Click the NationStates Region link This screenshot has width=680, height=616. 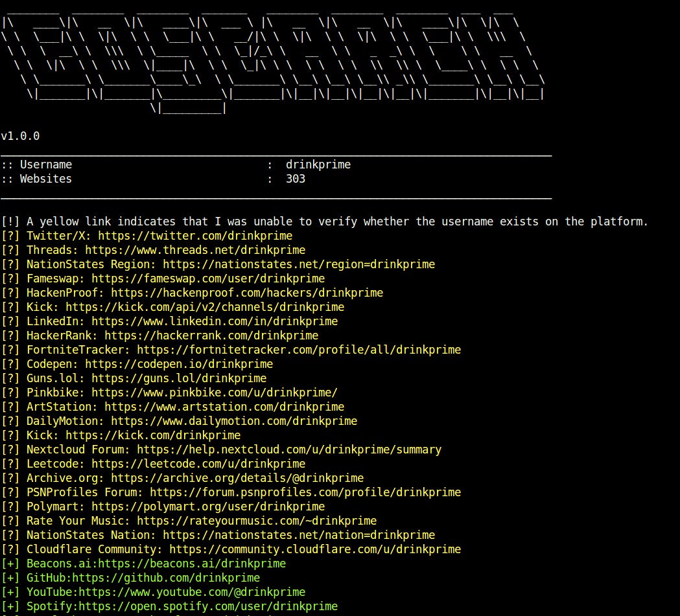coord(299,265)
